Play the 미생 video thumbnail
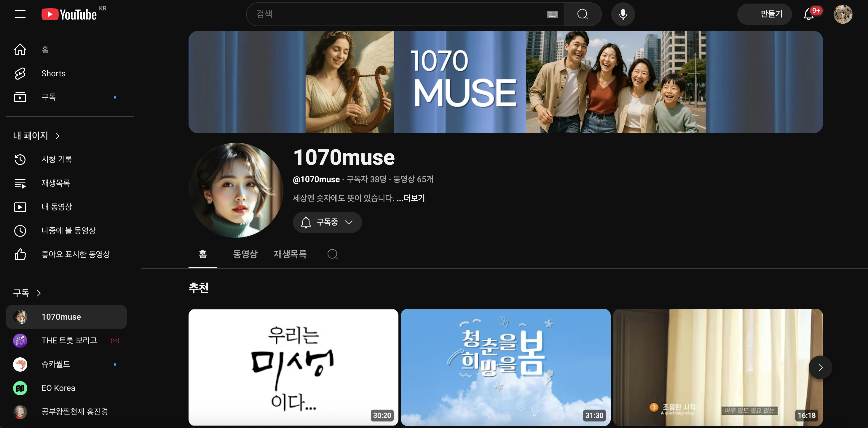 (x=293, y=367)
